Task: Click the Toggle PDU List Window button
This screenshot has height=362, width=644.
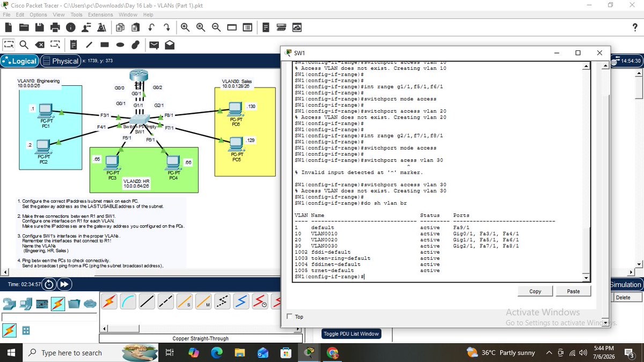Action: coord(352,334)
